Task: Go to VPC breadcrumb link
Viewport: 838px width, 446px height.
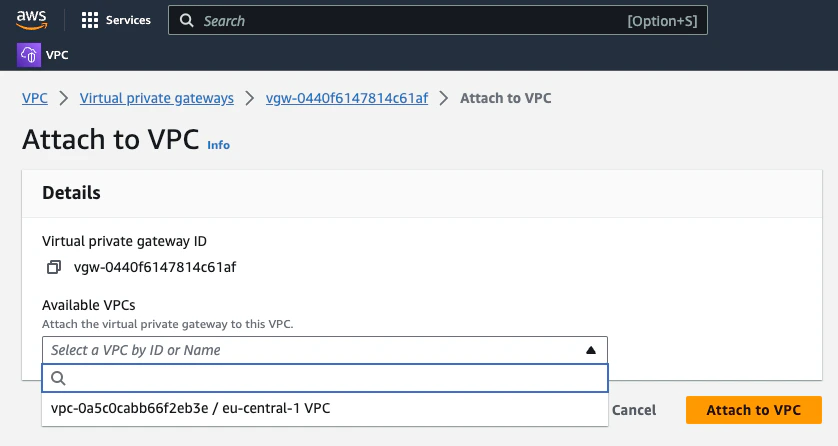Action: 35,98
